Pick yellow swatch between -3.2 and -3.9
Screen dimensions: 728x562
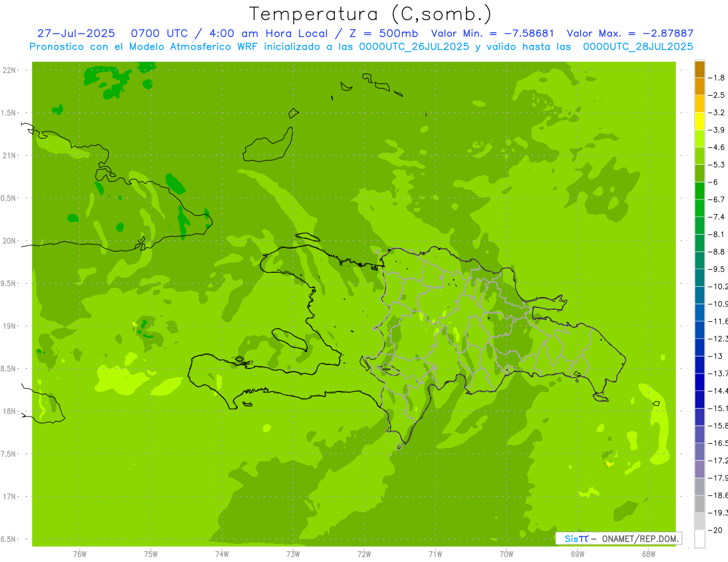click(699, 121)
